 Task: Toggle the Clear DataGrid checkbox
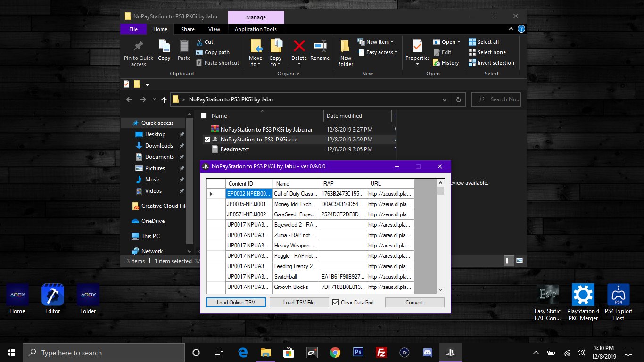pos(336,303)
